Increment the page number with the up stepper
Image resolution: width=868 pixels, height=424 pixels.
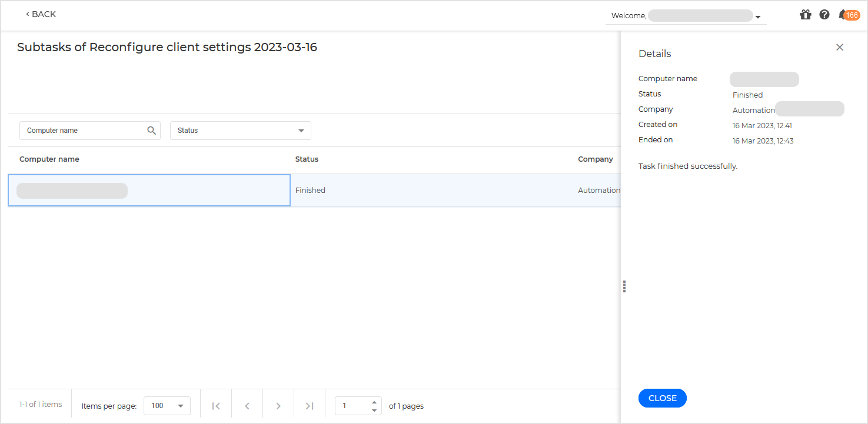[374, 402]
